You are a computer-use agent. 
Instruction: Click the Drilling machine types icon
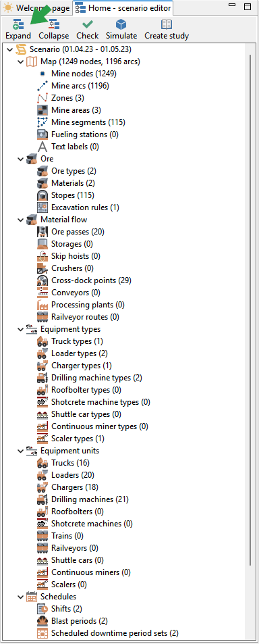(42, 378)
